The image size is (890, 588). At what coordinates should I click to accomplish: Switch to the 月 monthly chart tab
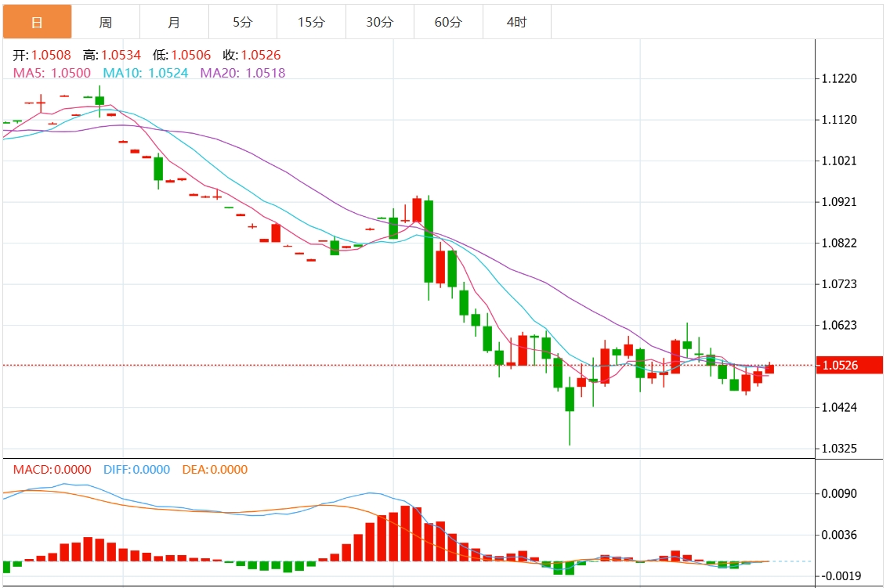[174, 22]
